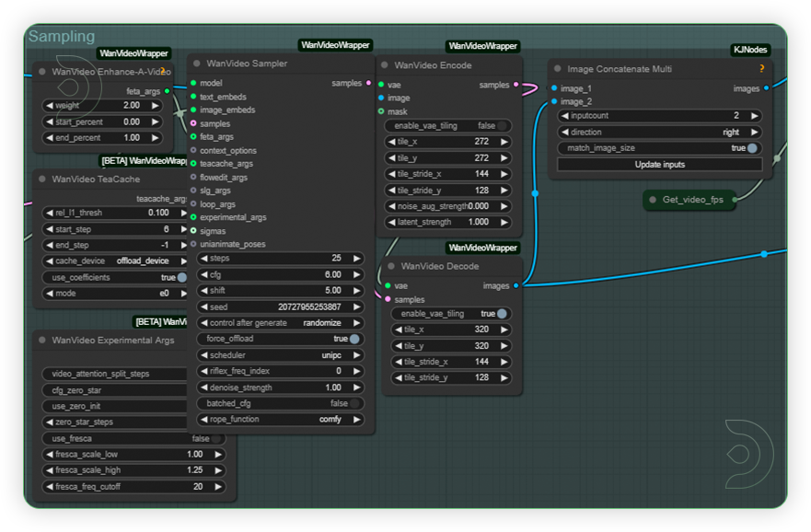Click the yellow help icon on Image Concatenate Multi

[761, 68]
